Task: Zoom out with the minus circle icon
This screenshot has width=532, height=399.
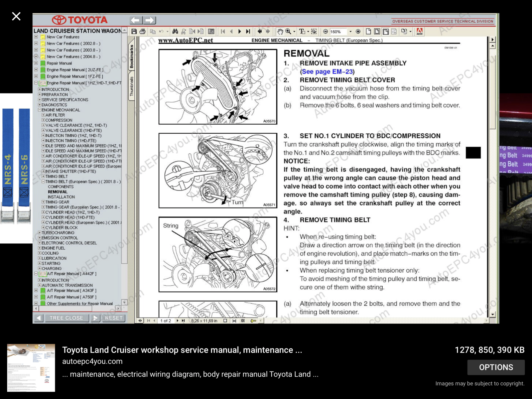Action: pos(326,32)
